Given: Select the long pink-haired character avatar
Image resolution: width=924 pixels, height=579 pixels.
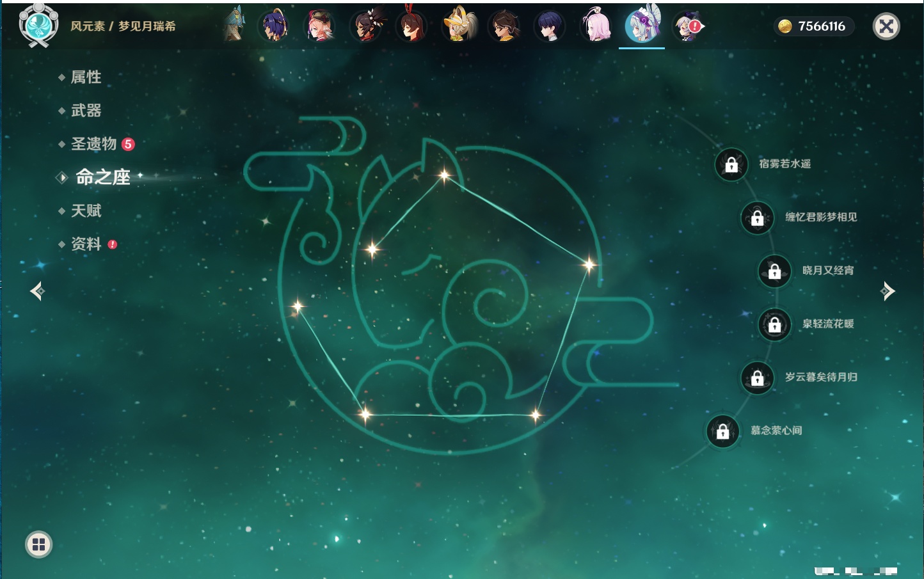Looking at the screenshot, I should coord(596,26).
